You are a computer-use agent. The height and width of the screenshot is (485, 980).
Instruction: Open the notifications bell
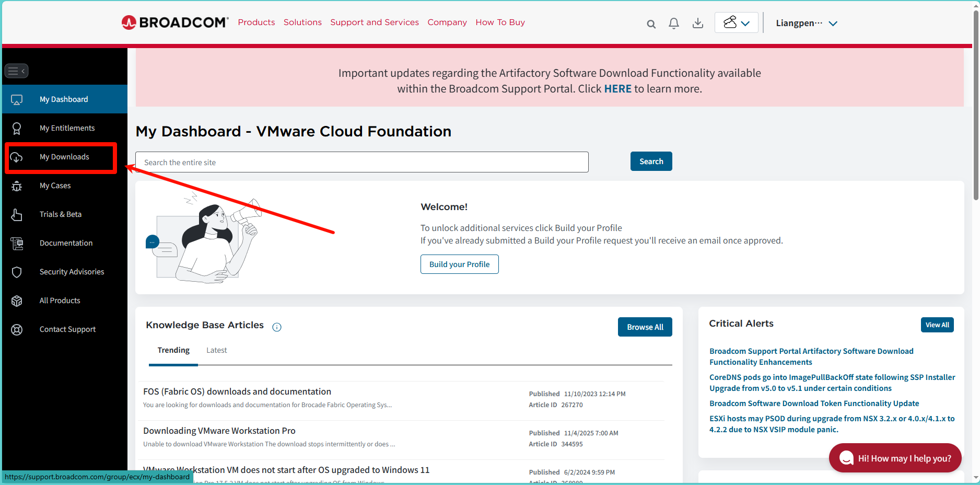pyautogui.click(x=674, y=24)
